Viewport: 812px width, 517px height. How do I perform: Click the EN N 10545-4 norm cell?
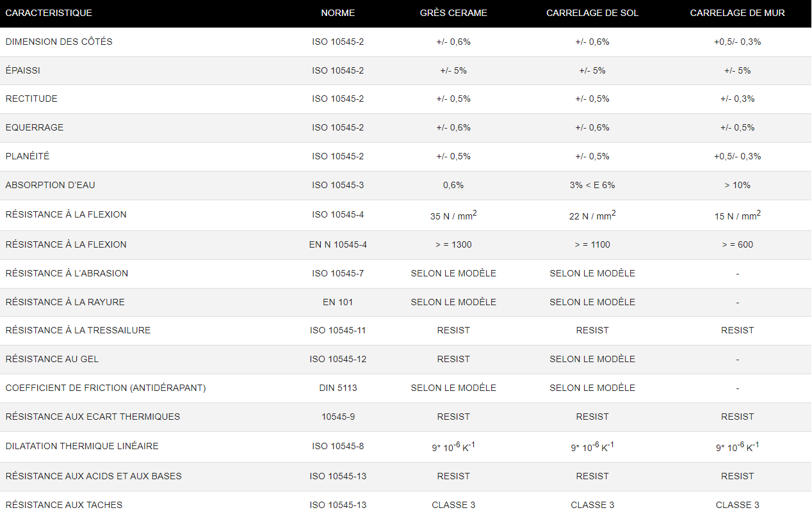click(x=338, y=244)
